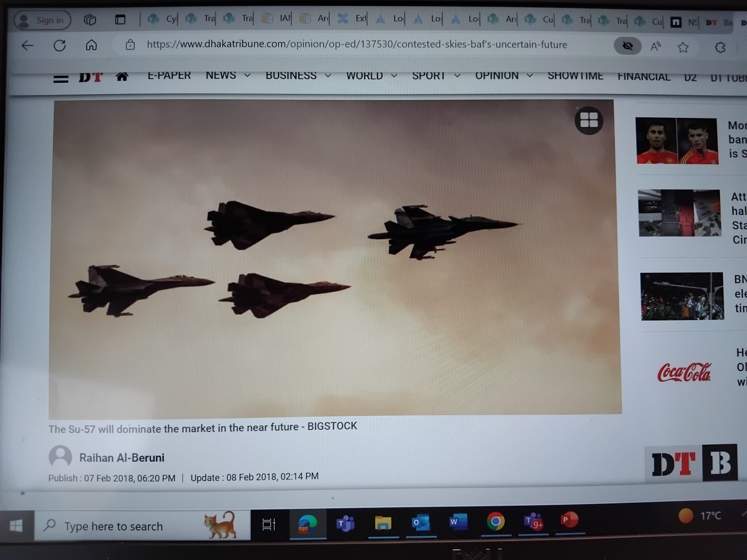Open sidebar thumbnail of crowd rally
This screenshot has width=747, height=560.
coord(682,296)
